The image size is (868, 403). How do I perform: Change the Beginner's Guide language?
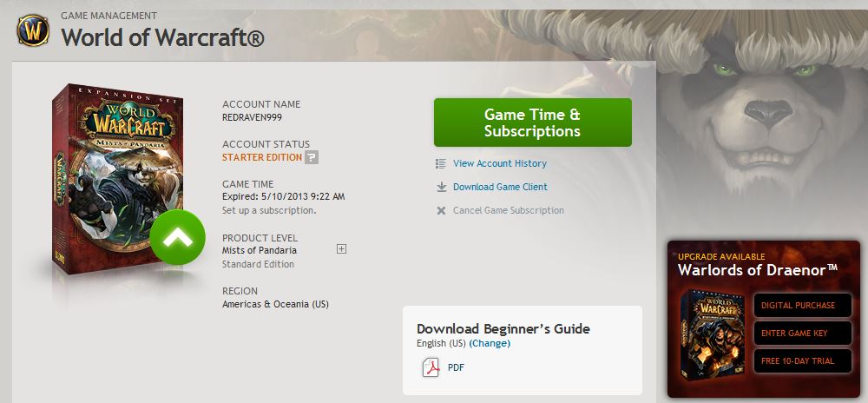click(x=490, y=343)
